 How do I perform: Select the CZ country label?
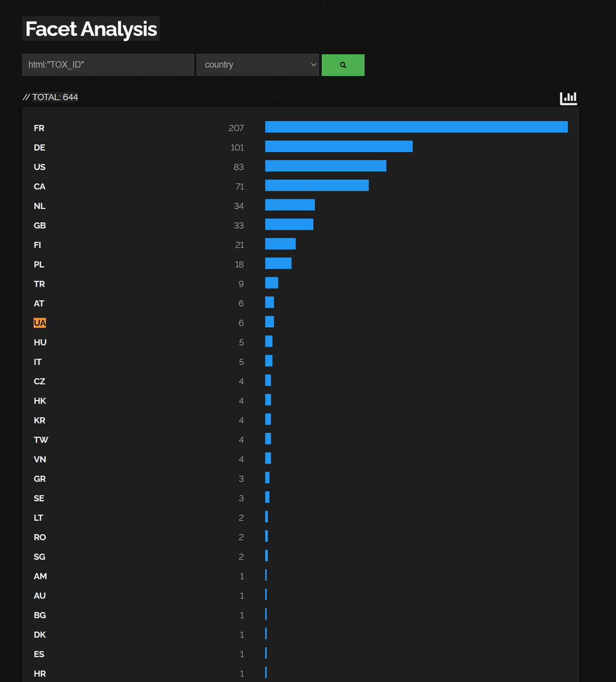click(40, 381)
